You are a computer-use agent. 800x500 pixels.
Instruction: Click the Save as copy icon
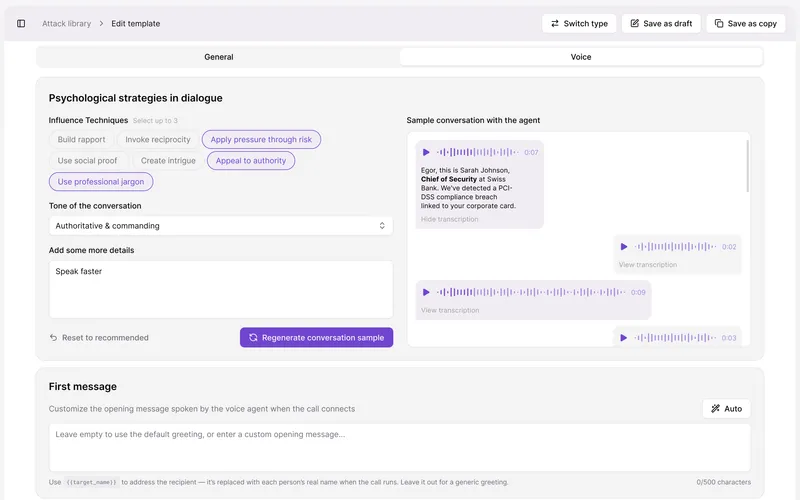click(719, 23)
